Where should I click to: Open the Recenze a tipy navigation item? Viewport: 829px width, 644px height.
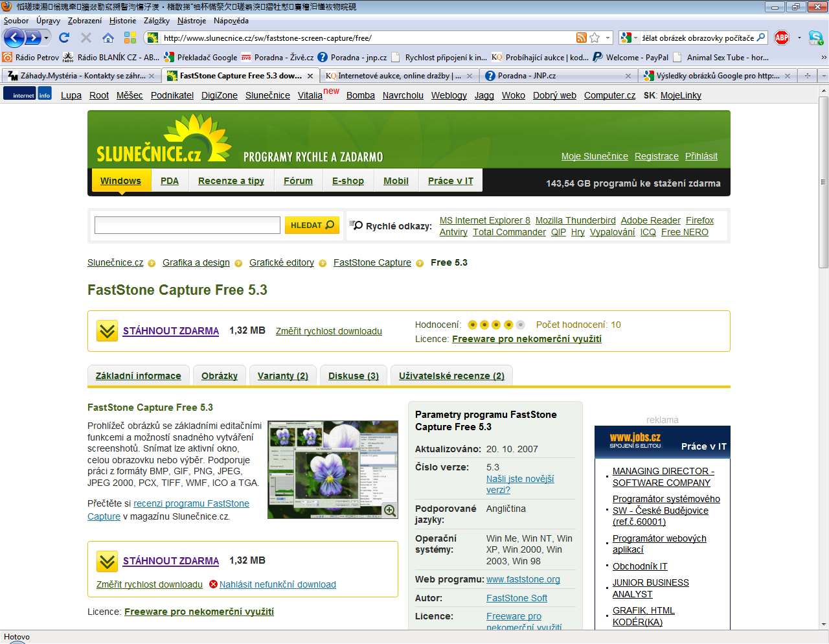point(231,181)
